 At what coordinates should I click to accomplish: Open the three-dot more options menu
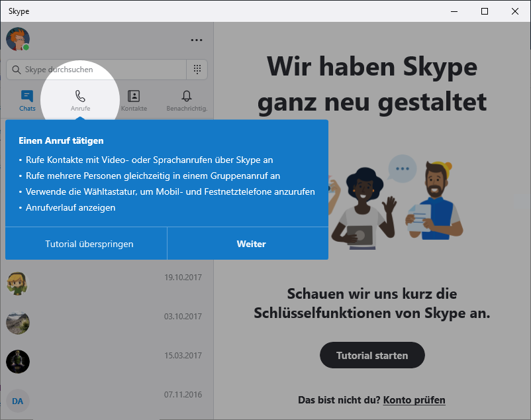tap(196, 40)
